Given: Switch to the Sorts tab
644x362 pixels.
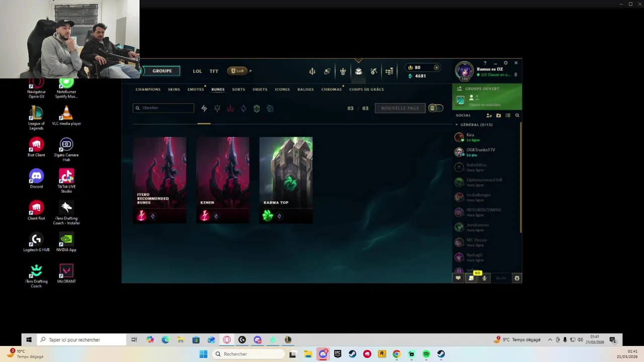Looking at the screenshot, I should click(x=238, y=89).
